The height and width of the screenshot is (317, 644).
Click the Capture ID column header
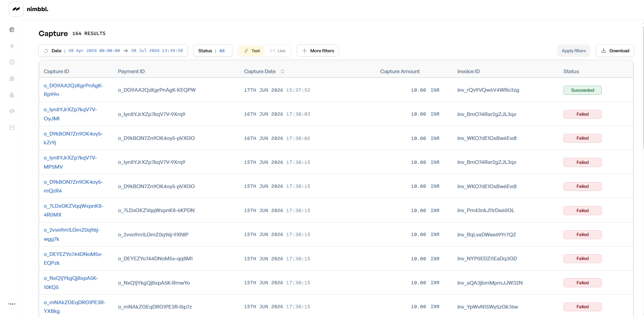pos(56,71)
